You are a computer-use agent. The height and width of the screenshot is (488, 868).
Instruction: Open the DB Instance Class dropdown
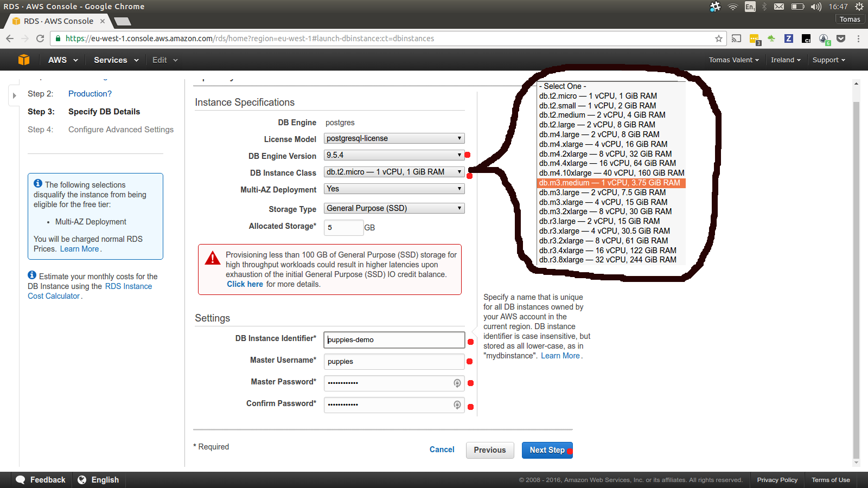click(394, 172)
